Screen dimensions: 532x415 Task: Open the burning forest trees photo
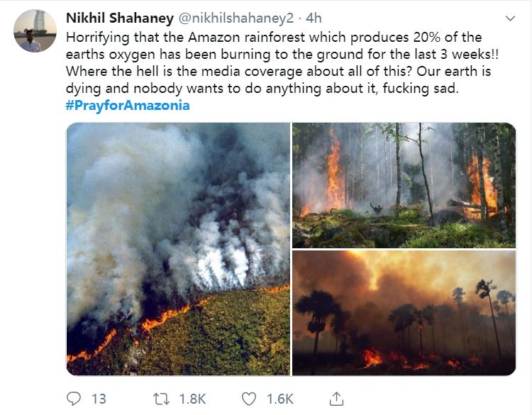pyautogui.click(x=404, y=184)
